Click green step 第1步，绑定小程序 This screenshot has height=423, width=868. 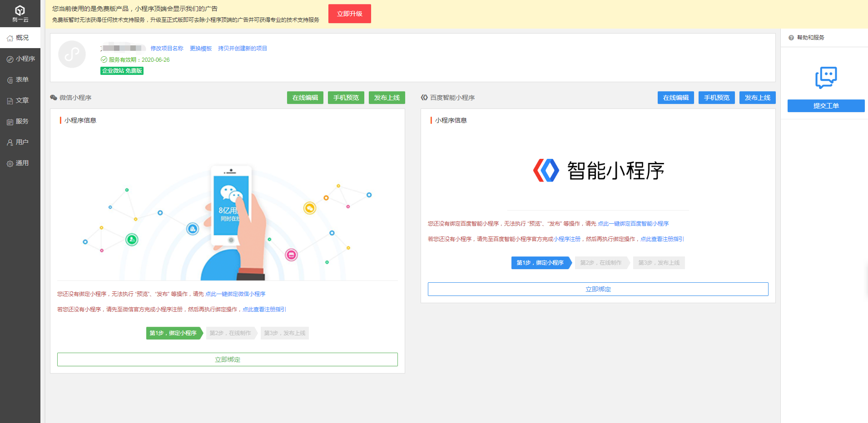pyautogui.click(x=174, y=333)
